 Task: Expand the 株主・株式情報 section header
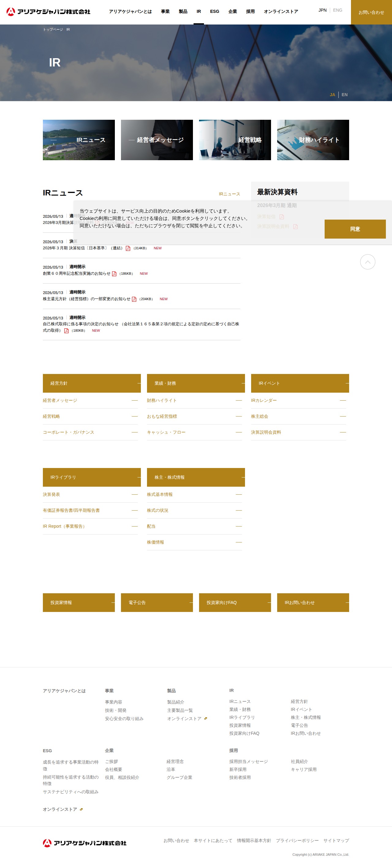[x=196, y=477]
